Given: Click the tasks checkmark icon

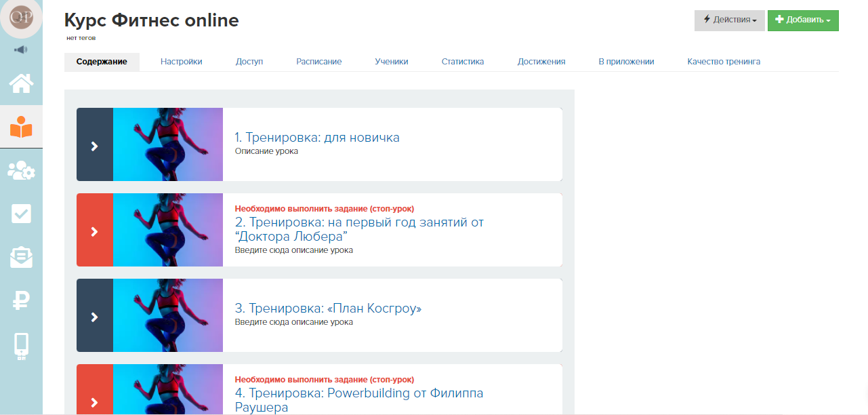Looking at the screenshot, I should point(21,214).
